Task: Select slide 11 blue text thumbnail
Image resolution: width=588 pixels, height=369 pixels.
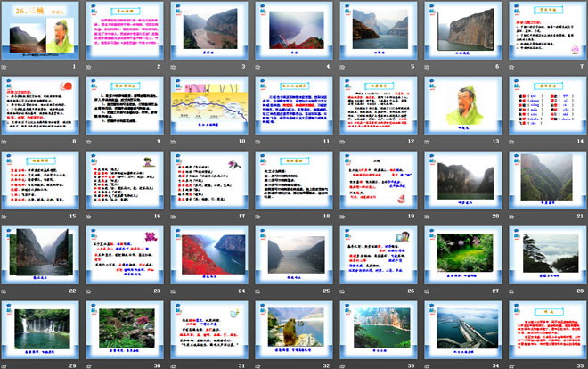Action: click(294, 105)
